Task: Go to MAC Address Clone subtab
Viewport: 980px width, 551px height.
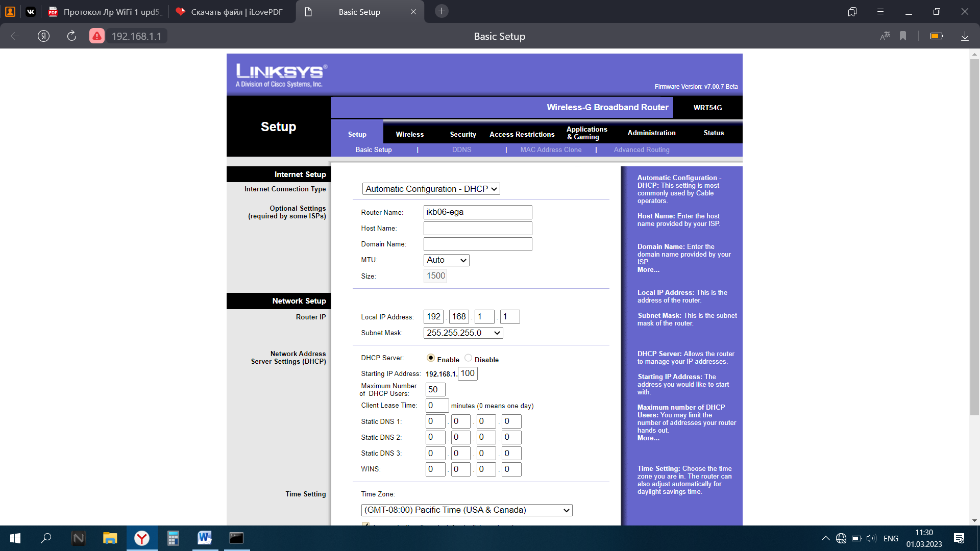Action: pyautogui.click(x=551, y=149)
